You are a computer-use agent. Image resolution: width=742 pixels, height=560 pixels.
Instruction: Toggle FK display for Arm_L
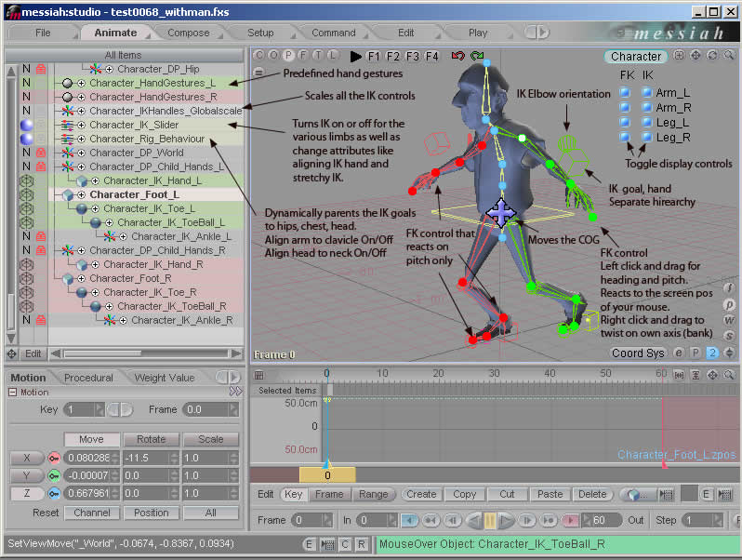[x=625, y=92]
